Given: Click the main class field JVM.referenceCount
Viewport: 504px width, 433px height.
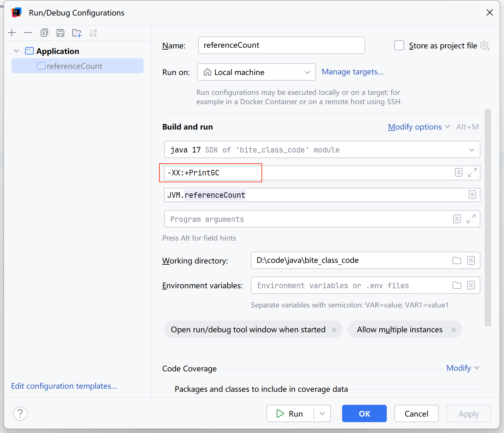Looking at the screenshot, I should click(322, 195).
